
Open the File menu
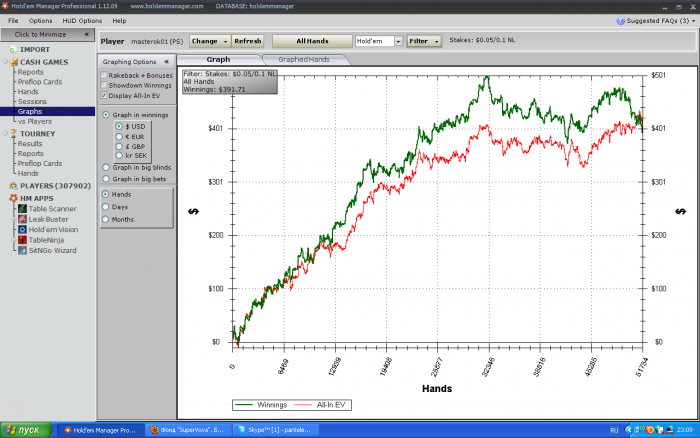pyautogui.click(x=13, y=21)
